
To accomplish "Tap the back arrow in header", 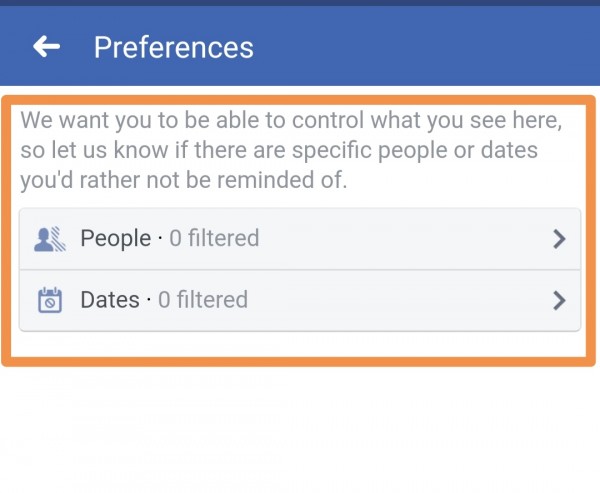I will pos(47,46).
